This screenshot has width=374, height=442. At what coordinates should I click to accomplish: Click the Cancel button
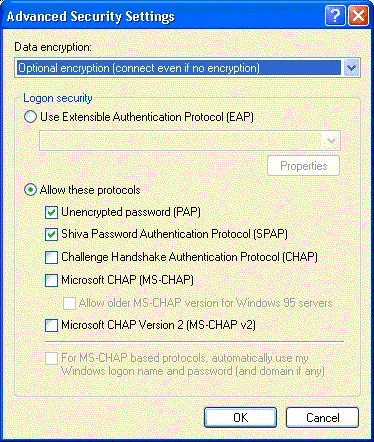coord(322,417)
